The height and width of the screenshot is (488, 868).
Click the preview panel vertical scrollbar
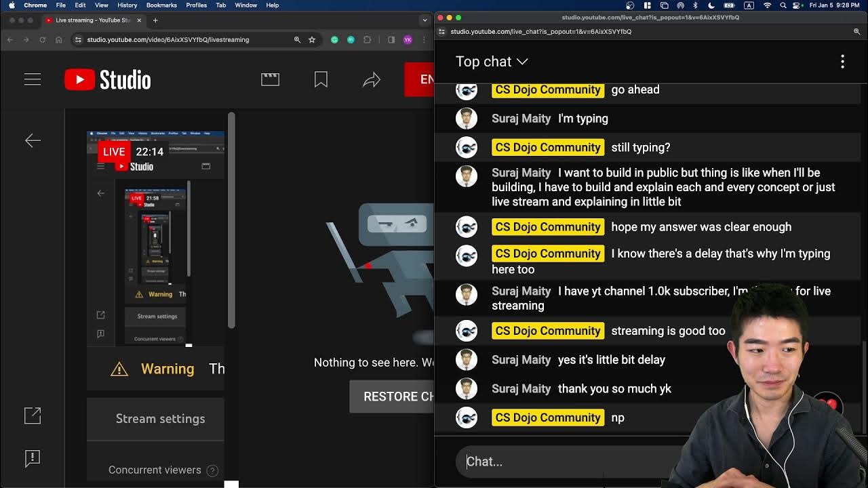(231, 220)
